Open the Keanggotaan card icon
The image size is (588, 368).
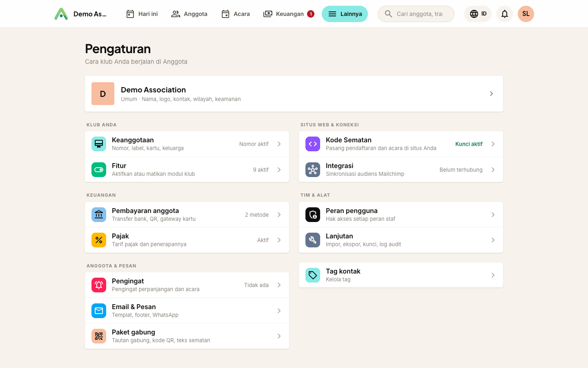(99, 144)
